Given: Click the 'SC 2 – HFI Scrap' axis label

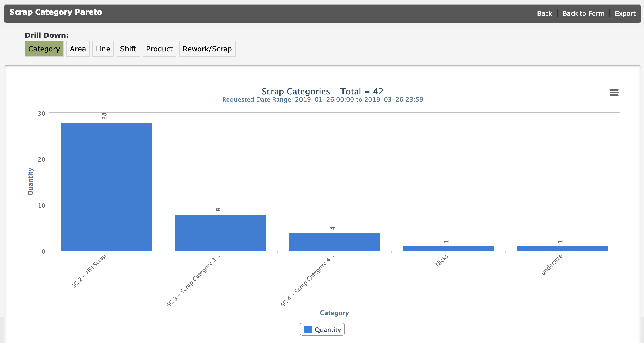Looking at the screenshot, I should pos(89,271).
